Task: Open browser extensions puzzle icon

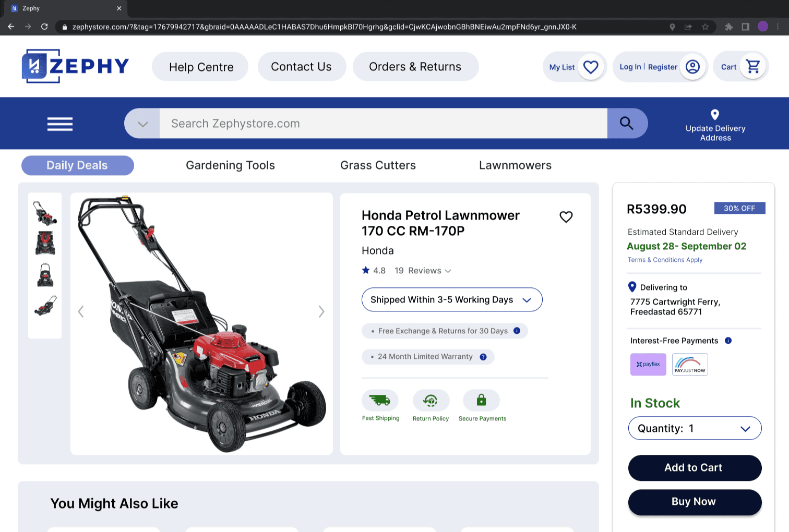Action: [729, 27]
